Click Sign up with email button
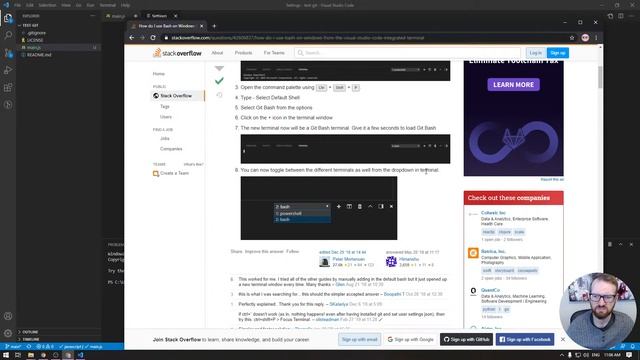Screen dimensions: 640x360 coord(360,339)
